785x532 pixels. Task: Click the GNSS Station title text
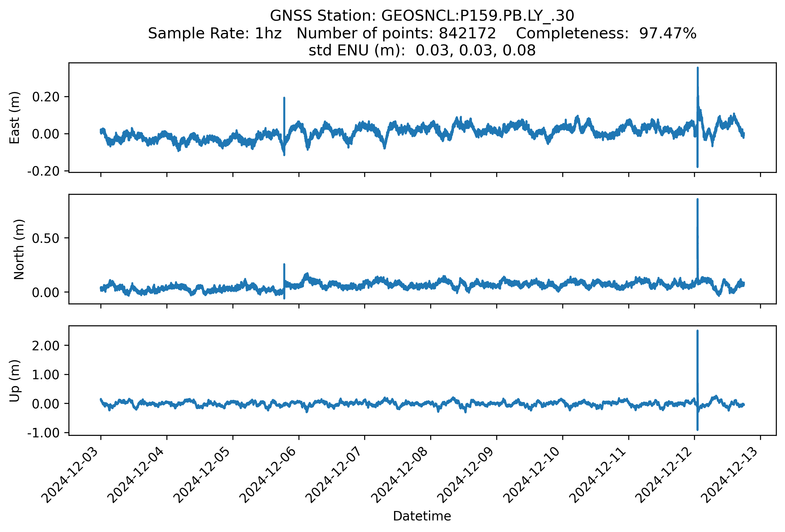[422, 16]
